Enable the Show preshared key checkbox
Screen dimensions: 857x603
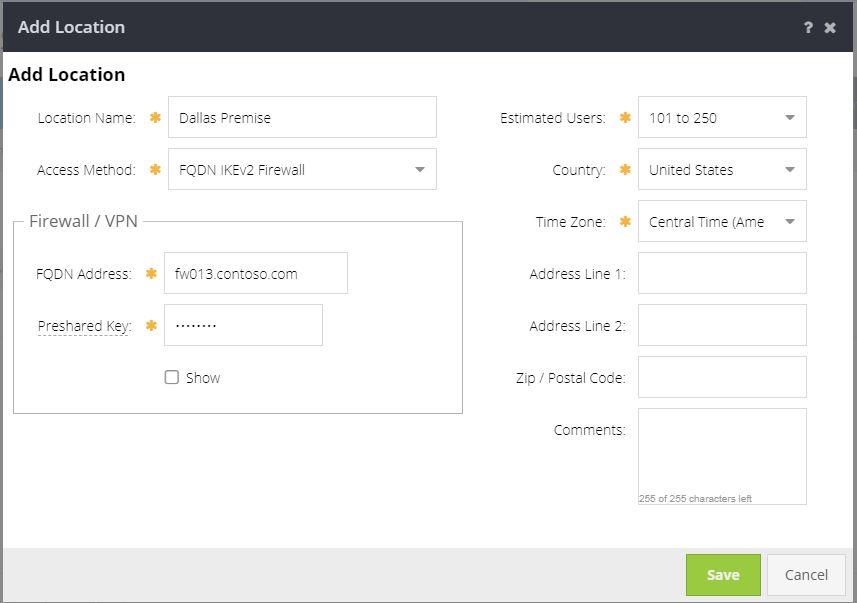click(172, 377)
